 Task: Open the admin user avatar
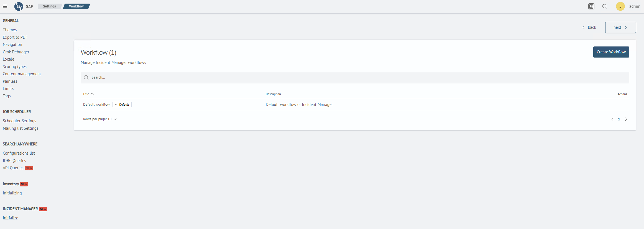coord(620,6)
